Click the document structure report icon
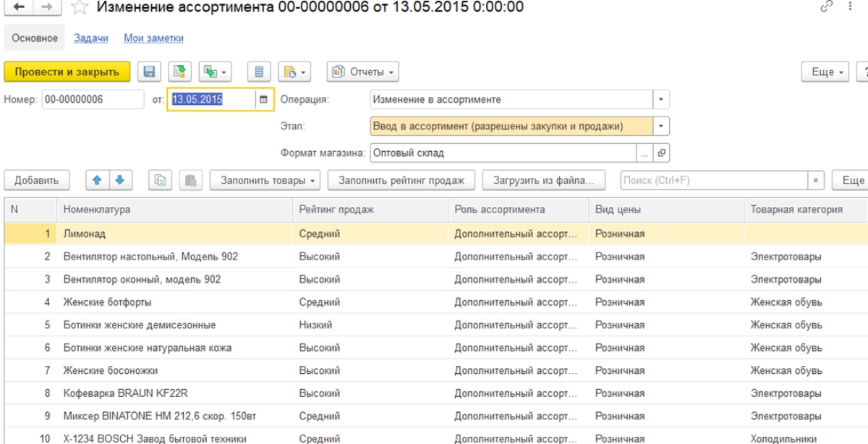The width and height of the screenshot is (868, 444). point(260,72)
